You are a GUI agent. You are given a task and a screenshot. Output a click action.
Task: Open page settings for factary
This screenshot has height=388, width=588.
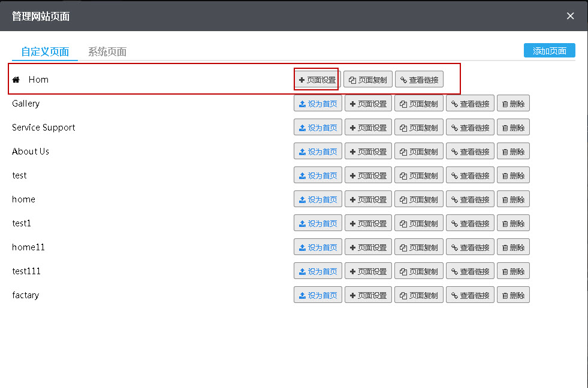[x=368, y=295]
